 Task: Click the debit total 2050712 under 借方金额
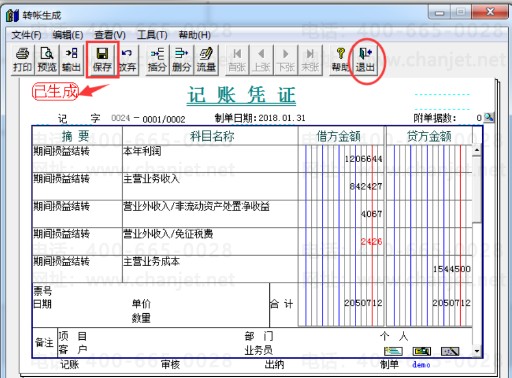[x=363, y=303]
